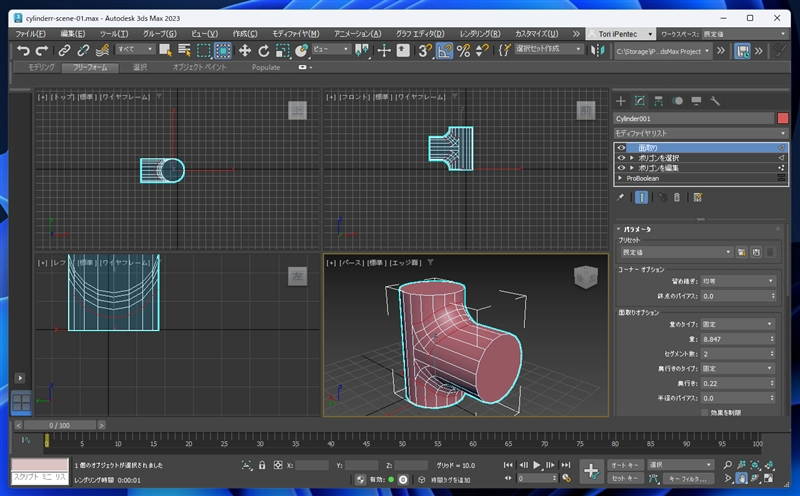Screen dimensions: 800x496
Task: Switch to the オブジェクト ペイント ribbon tab
Action: click(x=199, y=67)
